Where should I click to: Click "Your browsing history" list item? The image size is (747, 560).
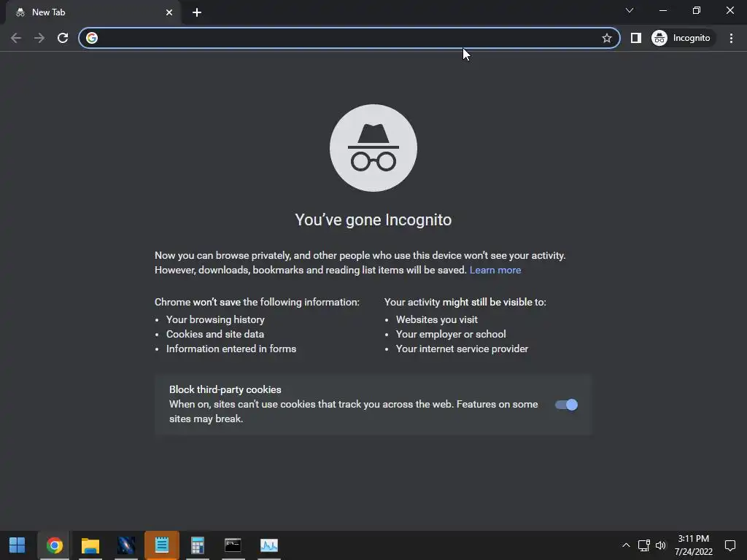215,319
